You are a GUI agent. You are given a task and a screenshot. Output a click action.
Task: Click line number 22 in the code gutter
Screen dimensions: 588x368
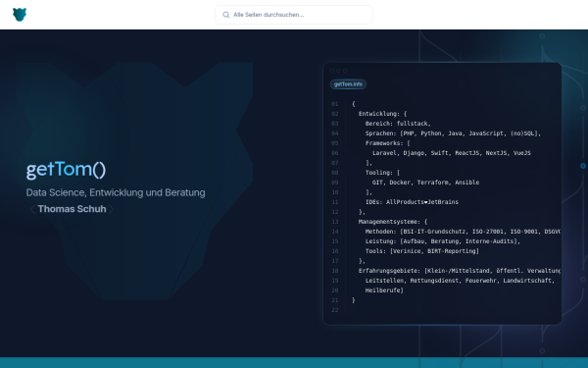click(x=335, y=310)
